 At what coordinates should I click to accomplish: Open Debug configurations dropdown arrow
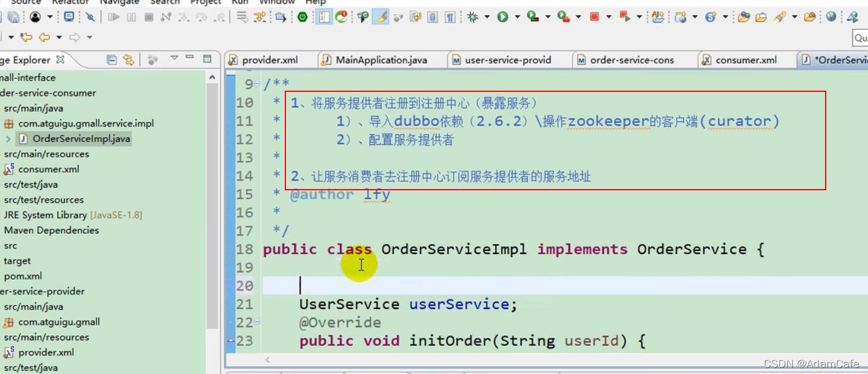coord(487,17)
